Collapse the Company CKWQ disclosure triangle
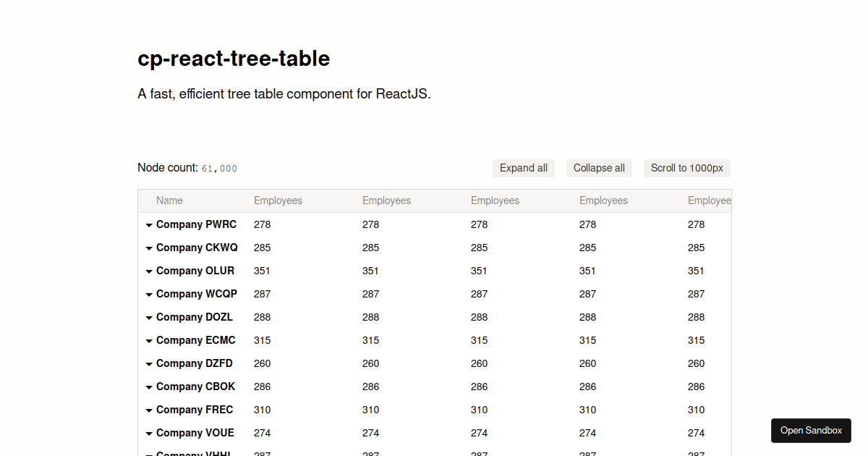This screenshot has width=868, height=456. 150,248
